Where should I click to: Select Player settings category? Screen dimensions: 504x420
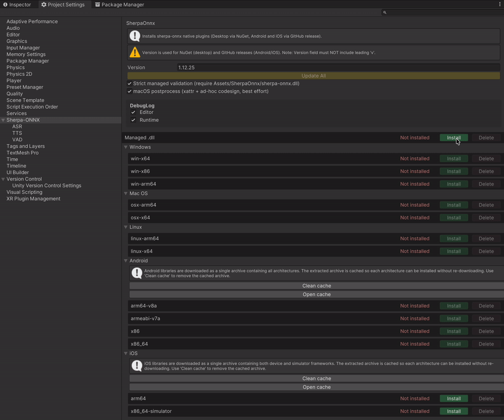click(x=14, y=81)
